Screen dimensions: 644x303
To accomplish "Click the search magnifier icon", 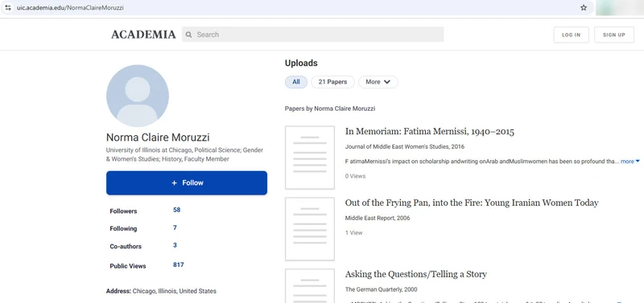I will click(x=188, y=35).
